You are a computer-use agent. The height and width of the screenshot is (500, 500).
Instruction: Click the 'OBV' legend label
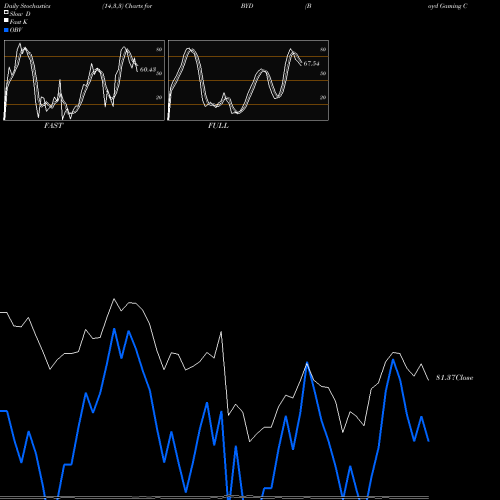16,30
